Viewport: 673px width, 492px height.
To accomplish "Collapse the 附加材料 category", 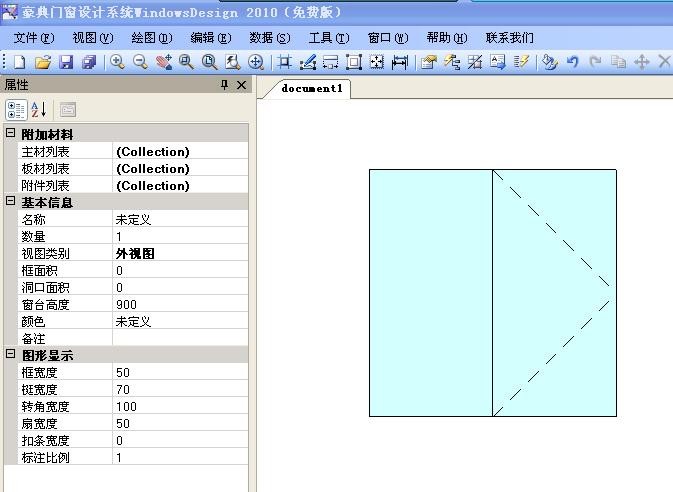I will point(11,133).
